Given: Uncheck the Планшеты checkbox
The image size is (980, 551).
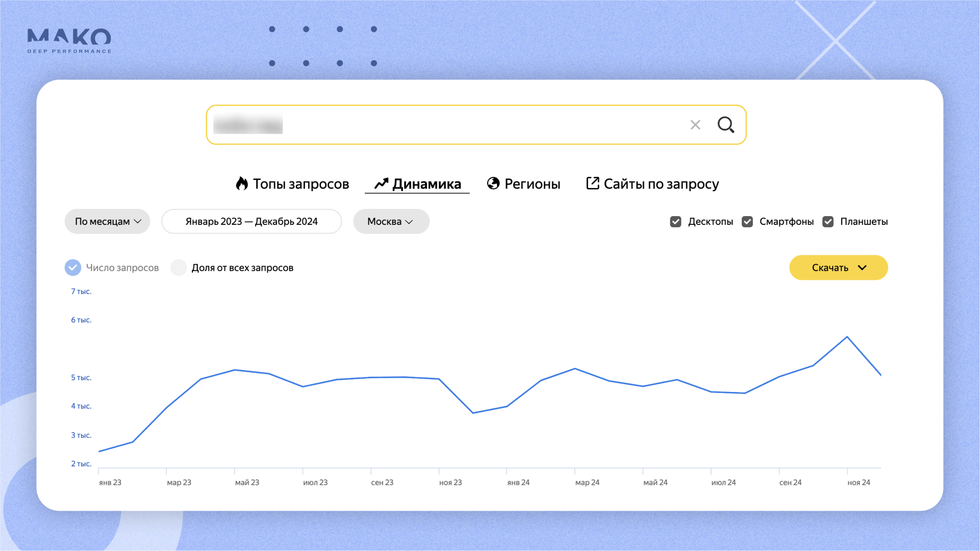Looking at the screenshot, I should 828,222.
